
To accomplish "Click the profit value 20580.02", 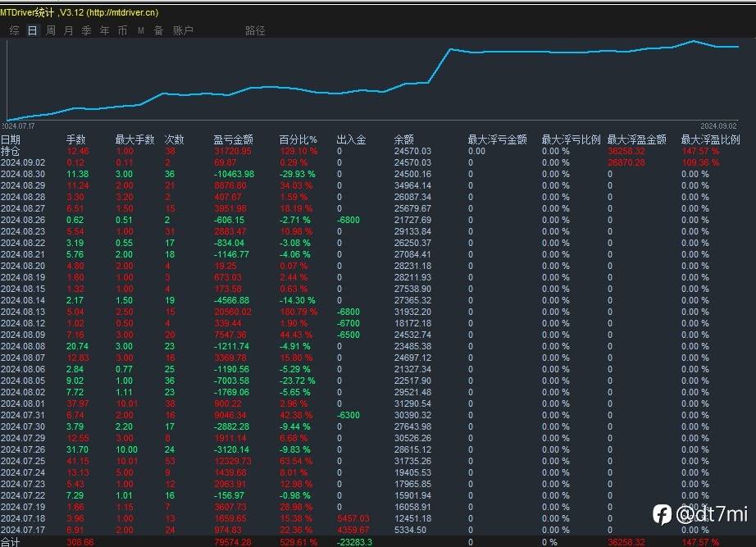I will [233, 312].
